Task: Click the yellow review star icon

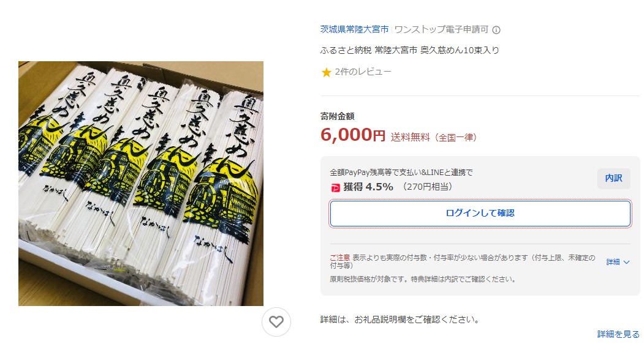Action: point(327,73)
